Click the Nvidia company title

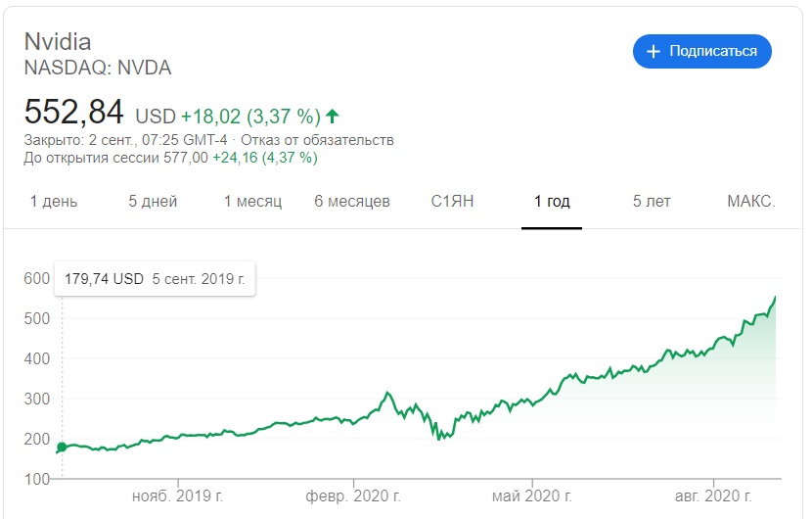click(58, 43)
